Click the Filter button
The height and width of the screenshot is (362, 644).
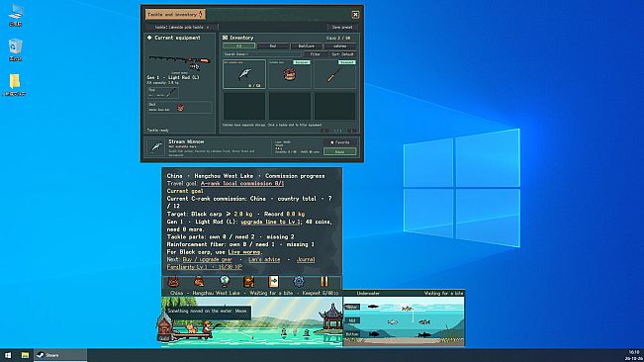click(x=315, y=54)
